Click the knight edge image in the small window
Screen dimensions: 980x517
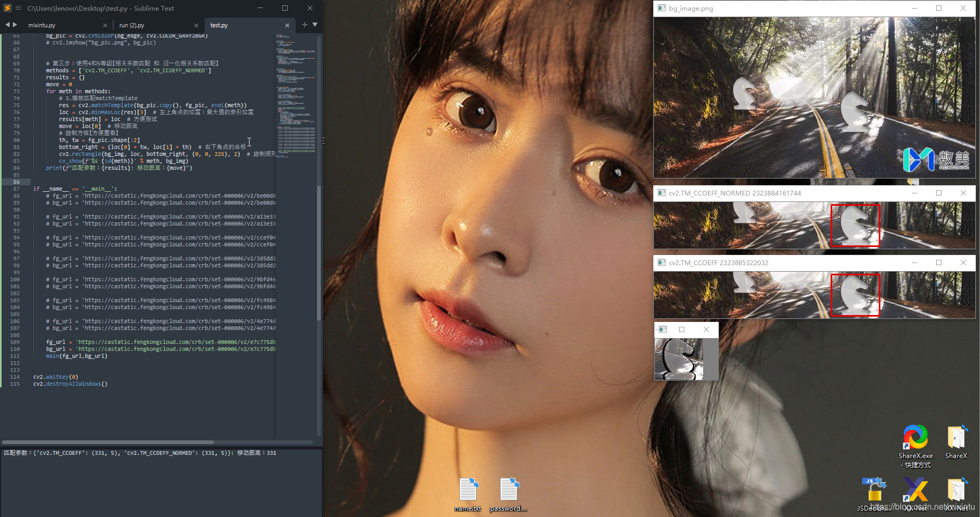(679, 359)
